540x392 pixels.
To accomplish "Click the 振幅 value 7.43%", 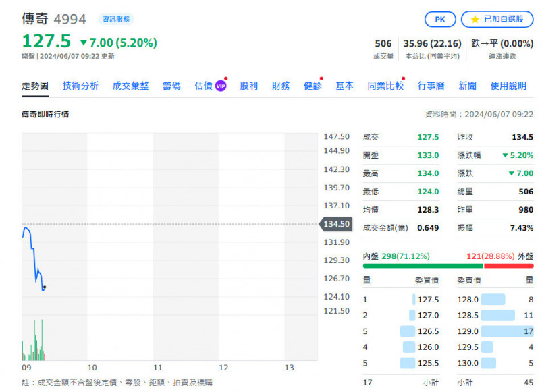I will click(x=522, y=228).
